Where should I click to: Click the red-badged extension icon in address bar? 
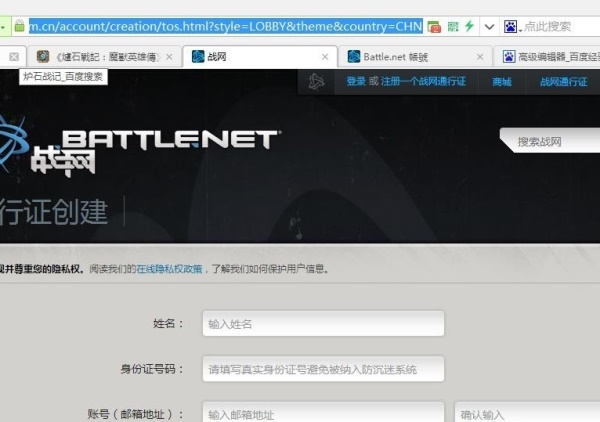(434, 25)
